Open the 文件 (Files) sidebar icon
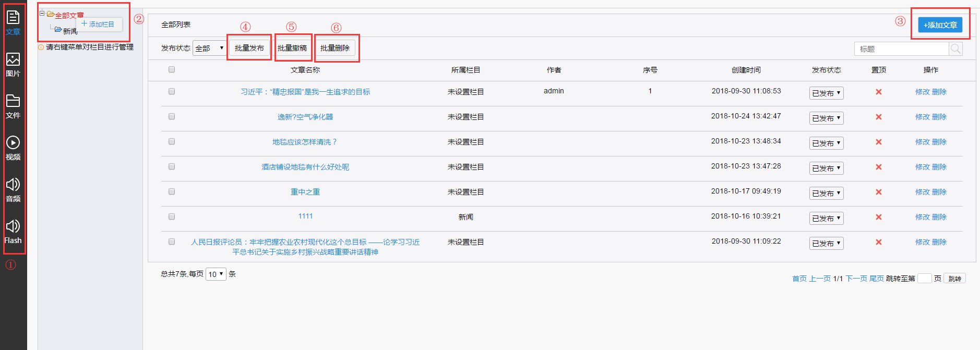The height and width of the screenshot is (350, 980). 13,106
